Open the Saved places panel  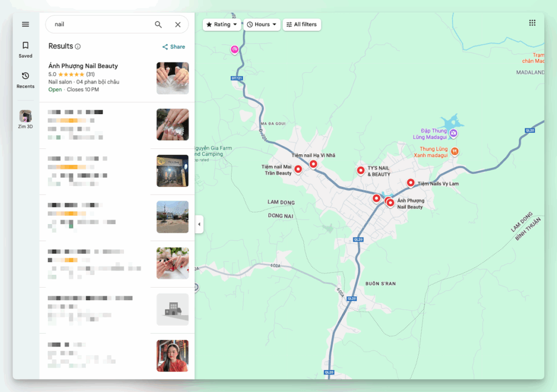pyautogui.click(x=25, y=49)
